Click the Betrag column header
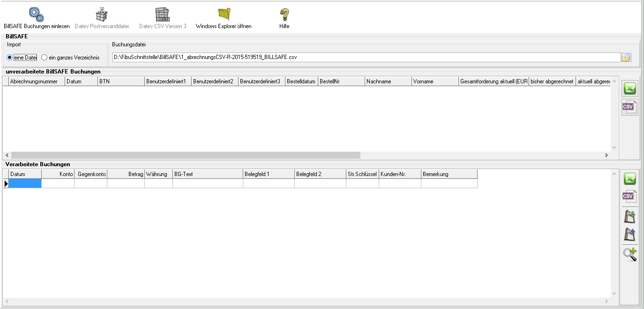Viewport: 644px width, 309px height. click(126, 174)
